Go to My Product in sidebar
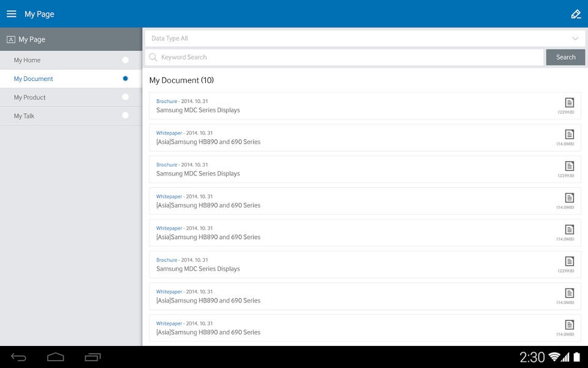The height and width of the screenshot is (368, 588). pos(71,98)
